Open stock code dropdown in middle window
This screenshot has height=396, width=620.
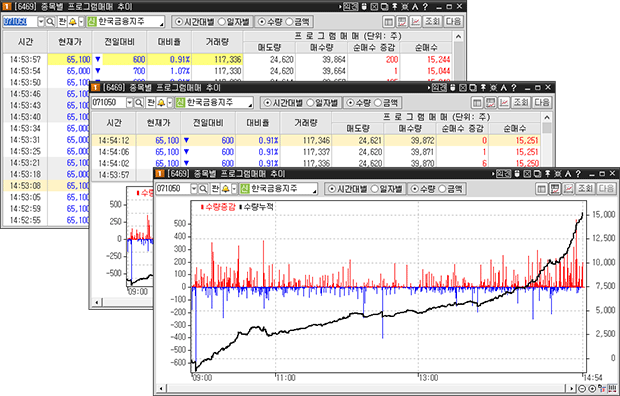pyautogui.click(x=129, y=103)
